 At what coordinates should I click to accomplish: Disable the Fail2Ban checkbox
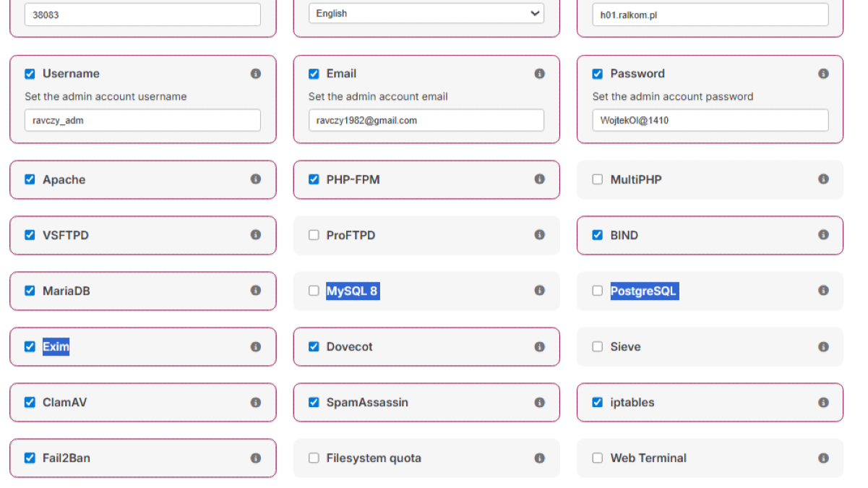(x=30, y=458)
